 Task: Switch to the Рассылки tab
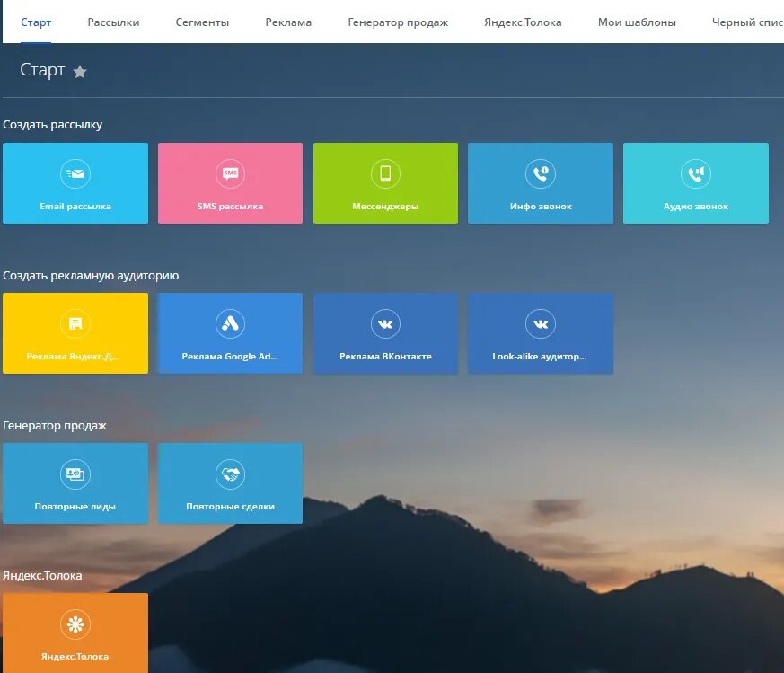coord(113,22)
